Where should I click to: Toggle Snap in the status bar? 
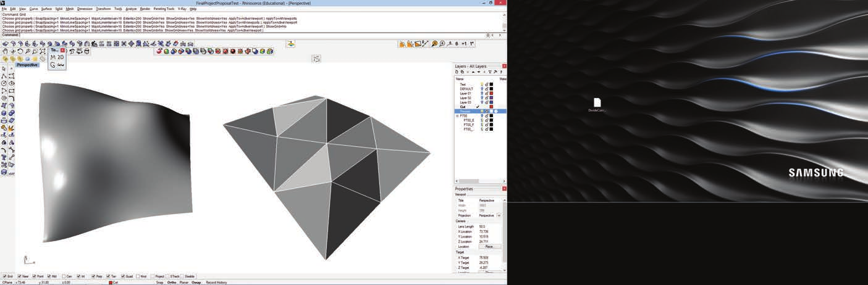point(159,283)
